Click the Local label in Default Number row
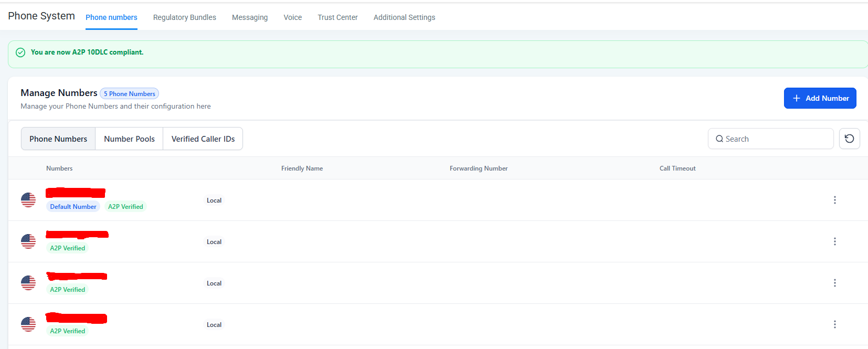 [x=214, y=200]
